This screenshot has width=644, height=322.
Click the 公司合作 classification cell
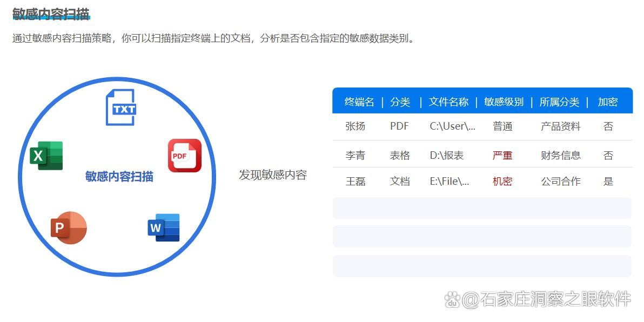[561, 181]
